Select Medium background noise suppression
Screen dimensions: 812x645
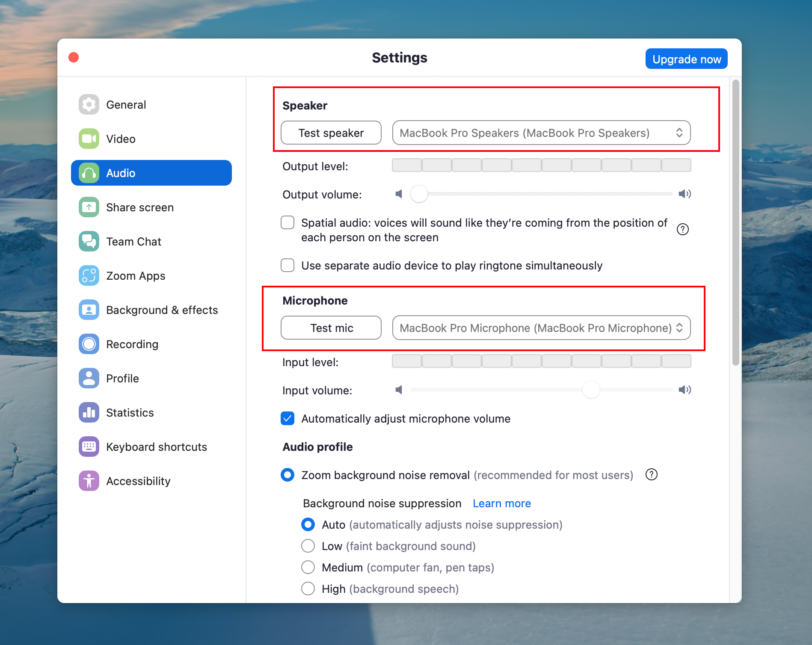308,567
